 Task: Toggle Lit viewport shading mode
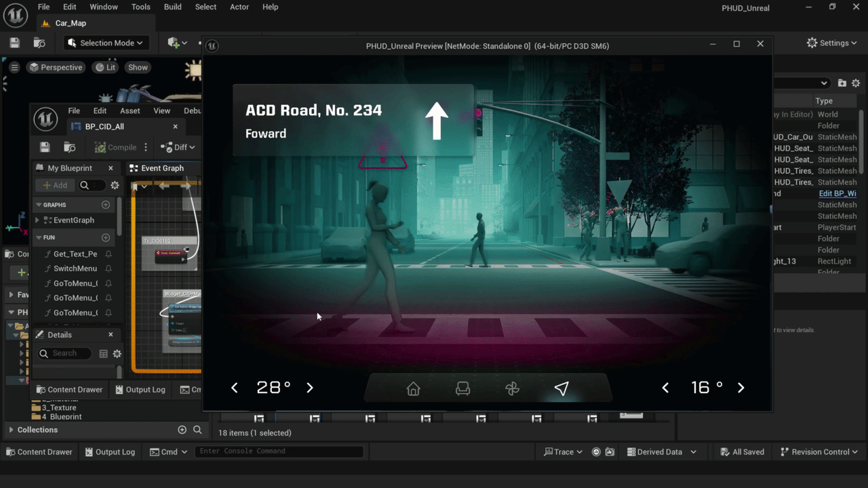(105, 67)
